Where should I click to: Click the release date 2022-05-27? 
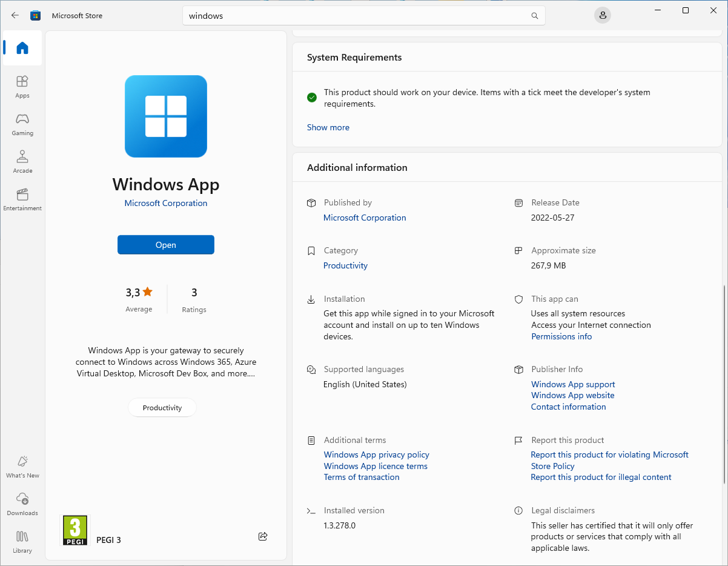[x=553, y=218]
